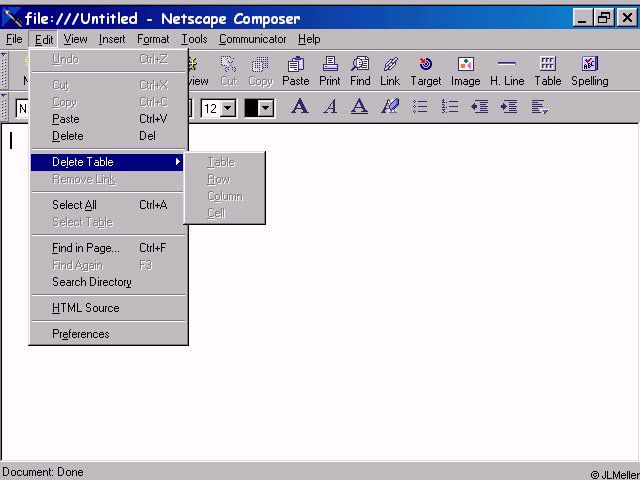Toggle Bold text formatting
The height and width of the screenshot is (480, 640).
tap(300, 107)
